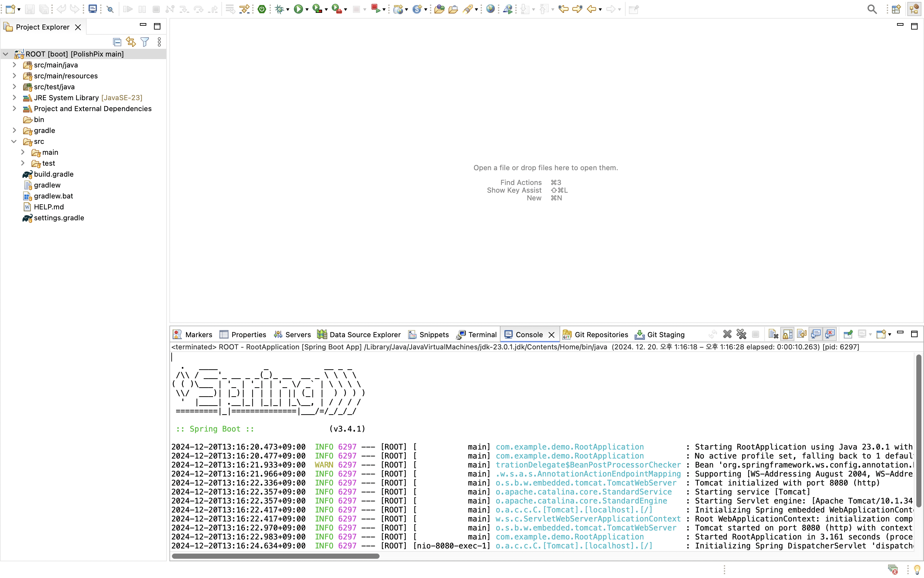Click the Open Task folder icon
Image resolution: width=924 pixels, height=578 pixels.
click(x=453, y=9)
